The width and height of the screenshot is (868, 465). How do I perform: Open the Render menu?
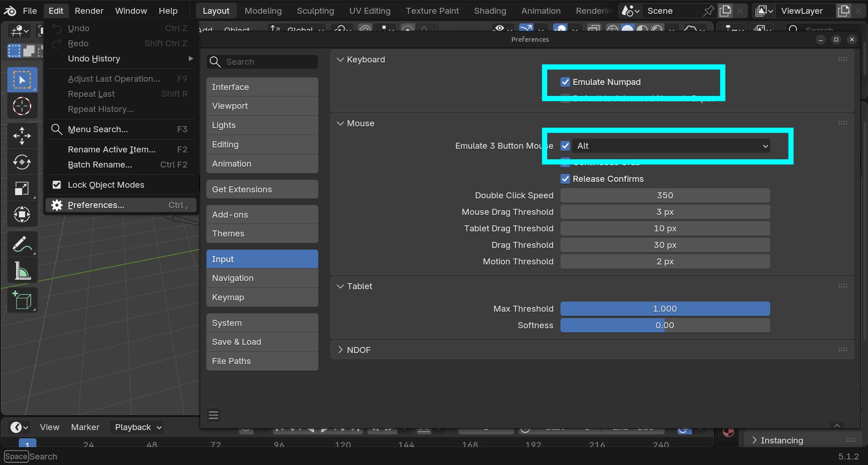(x=89, y=11)
